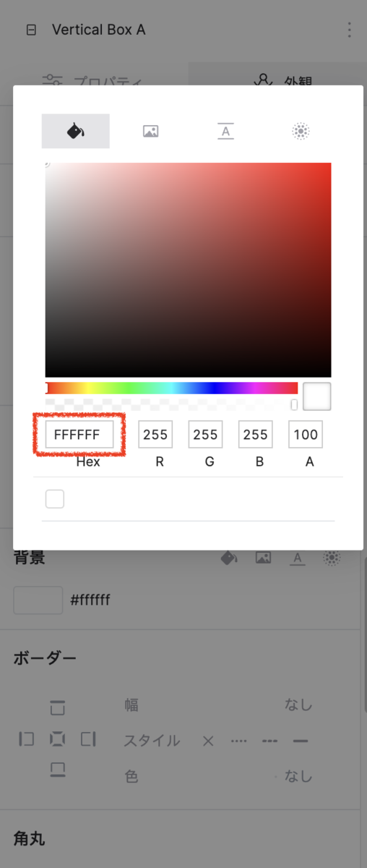Screen dimensions: 367x868
Task: Select the paint bucket fill tab in popup
Action: click(76, 131)
